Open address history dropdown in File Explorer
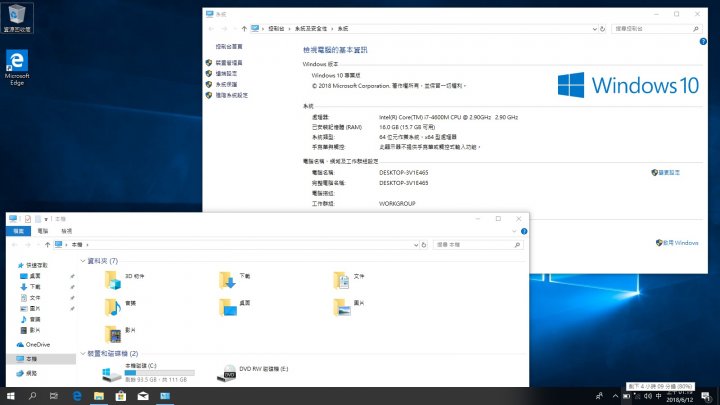The height and width of the screenshot is (405, 720). point(416,245)
